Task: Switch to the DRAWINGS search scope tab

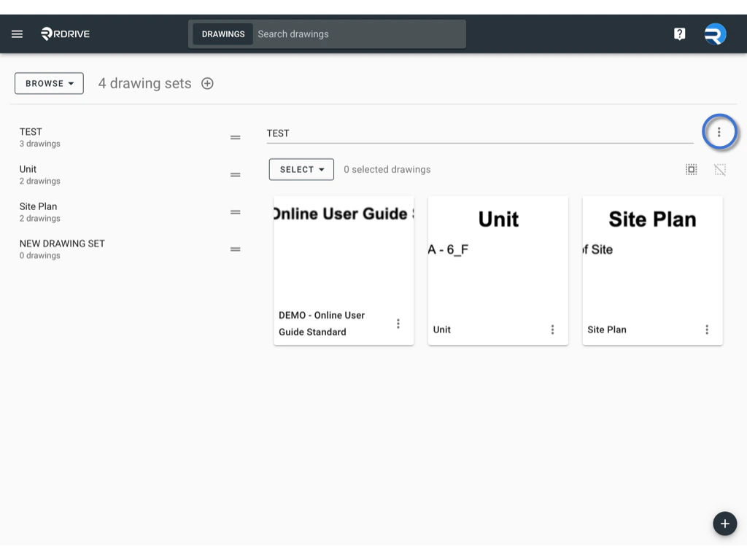Action: tap(222, 34)
